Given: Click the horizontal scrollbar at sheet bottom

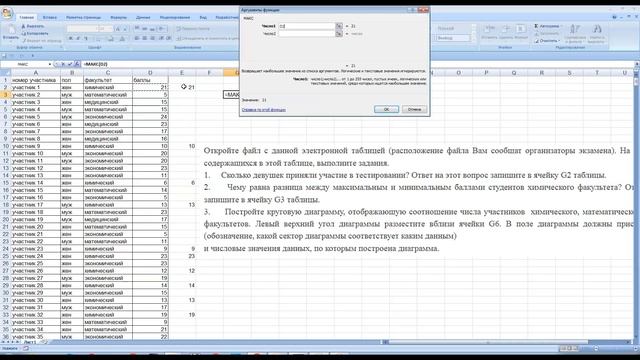Looking at the screenshot, I should coord(508,342).
